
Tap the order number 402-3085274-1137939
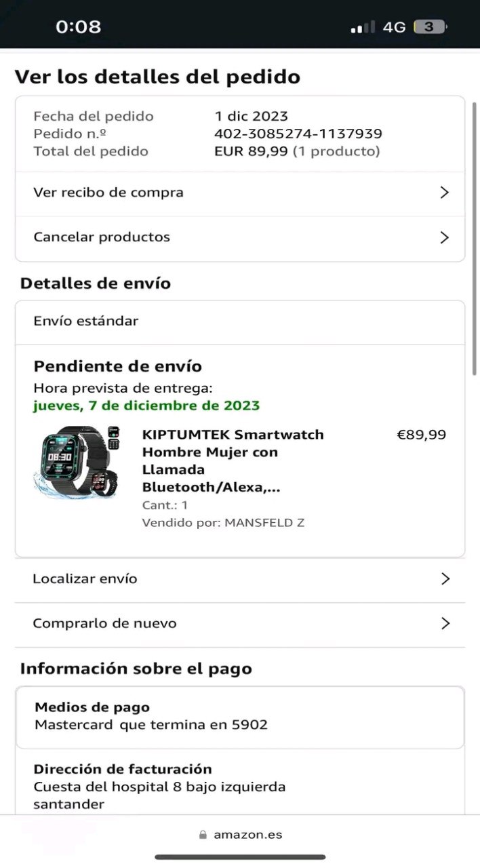point(298,134)
